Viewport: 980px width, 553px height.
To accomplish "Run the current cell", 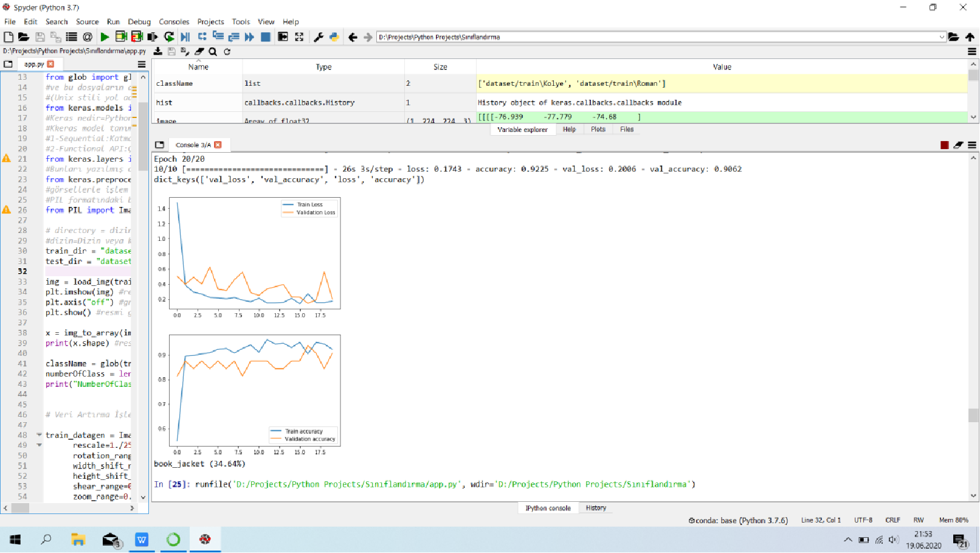I will click(x=121, y=37).
